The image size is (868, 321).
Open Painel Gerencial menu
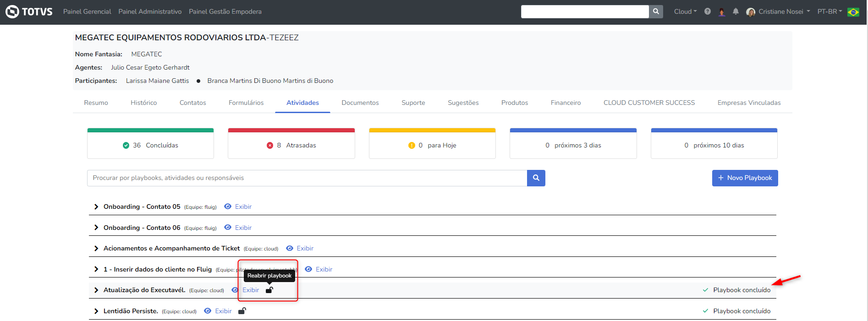point(87,11)
